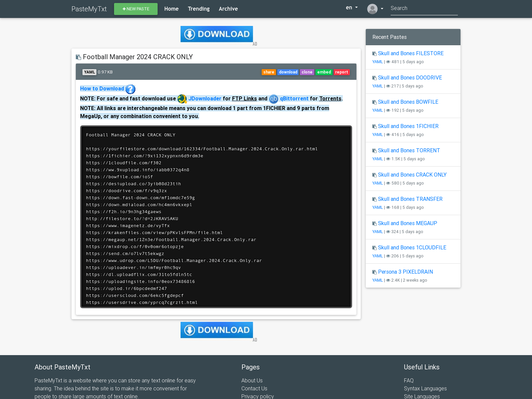Open Skull and Bones CRACK ONLY paste
Viewport: 532px width, 399px height.
point(412,175)
